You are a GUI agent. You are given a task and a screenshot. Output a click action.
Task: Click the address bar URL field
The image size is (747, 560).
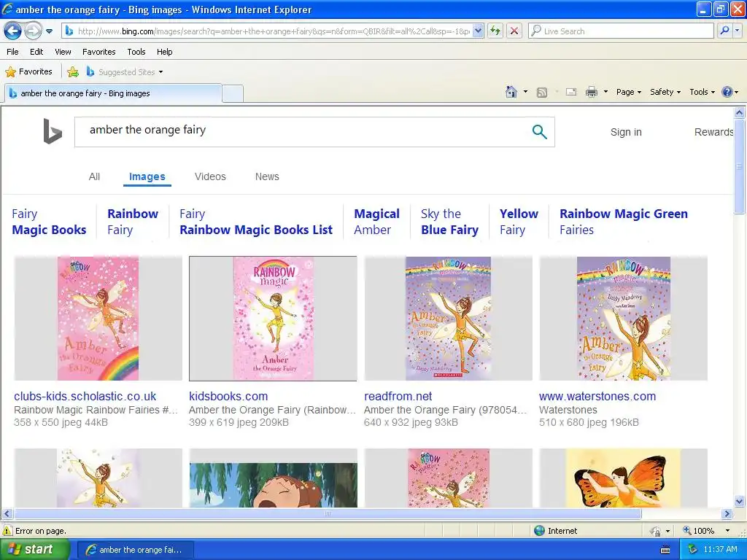[x=273, y=31]
